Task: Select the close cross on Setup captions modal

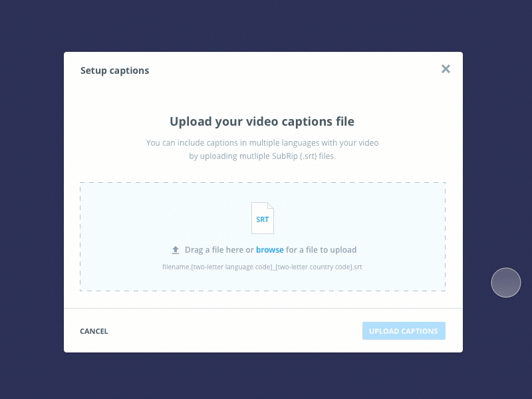Action: click(446, 68)
